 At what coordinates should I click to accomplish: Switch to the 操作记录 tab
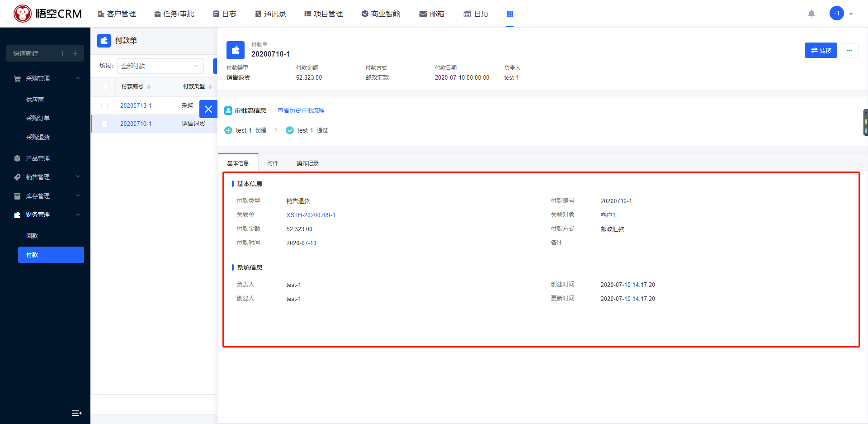coord(307,163)
